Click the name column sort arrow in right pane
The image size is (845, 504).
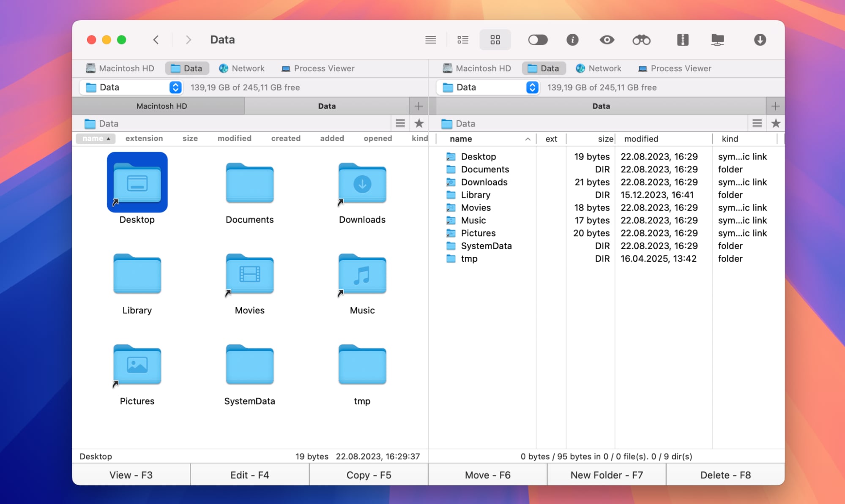pos(528,139)
